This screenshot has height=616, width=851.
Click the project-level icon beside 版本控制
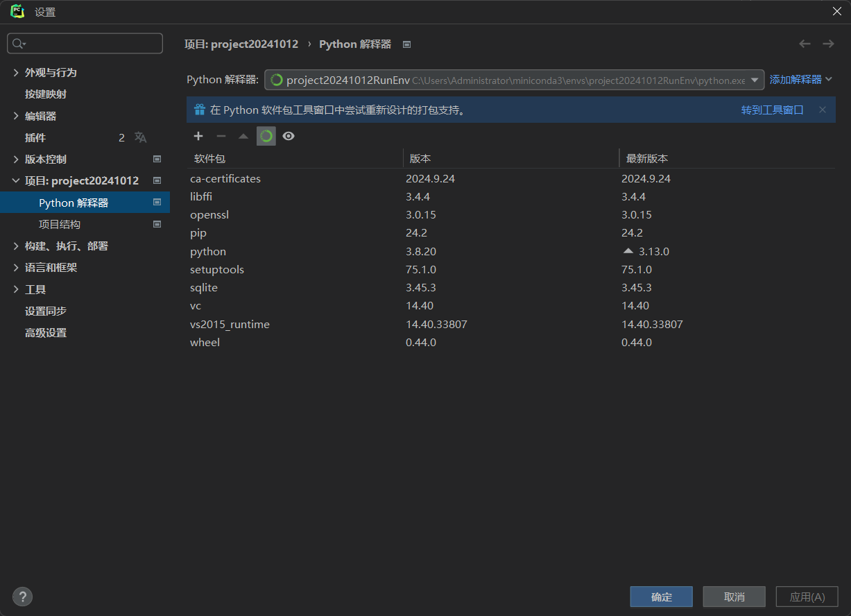click(x=157, y=160)
